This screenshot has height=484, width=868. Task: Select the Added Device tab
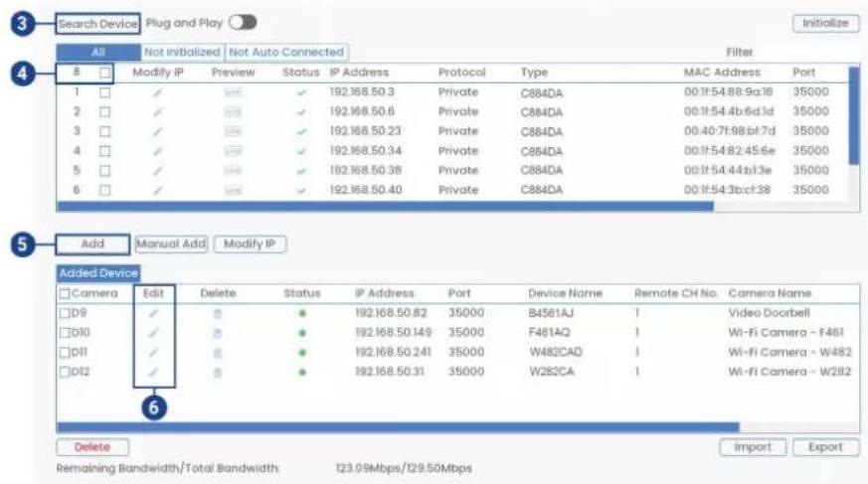pyautogui.click(x=98, y=273)
